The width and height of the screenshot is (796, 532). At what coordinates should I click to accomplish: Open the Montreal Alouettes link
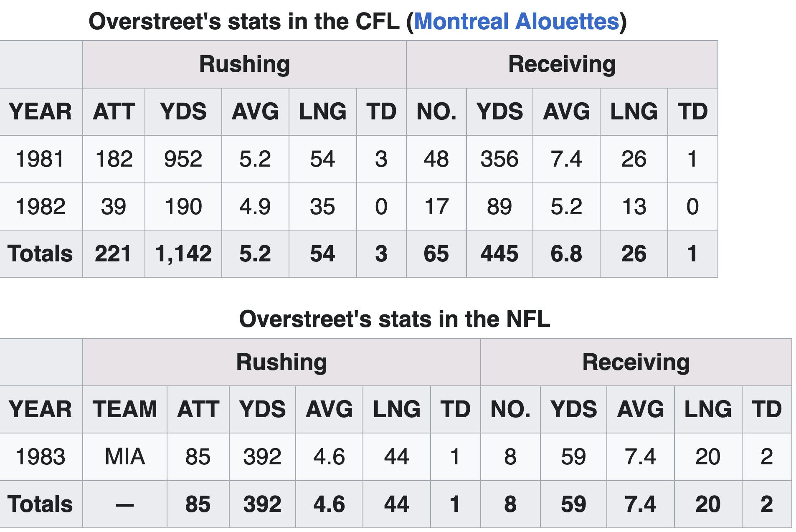point(516,22)
